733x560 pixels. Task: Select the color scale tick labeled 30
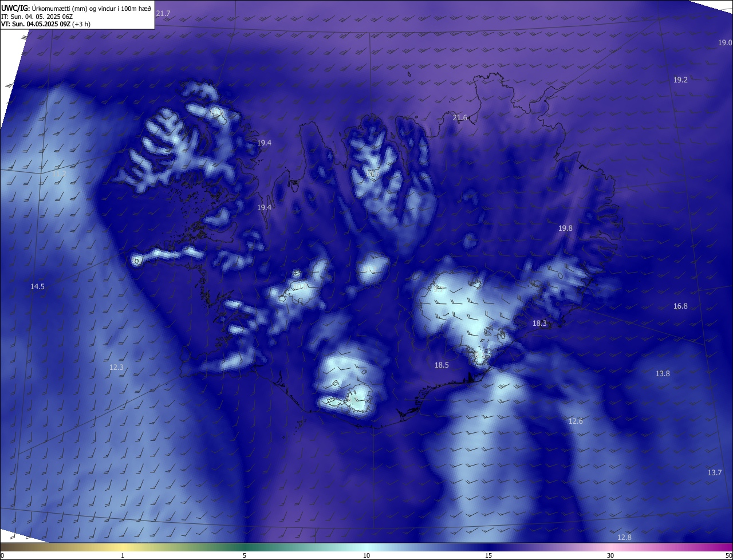pos(610,555)
